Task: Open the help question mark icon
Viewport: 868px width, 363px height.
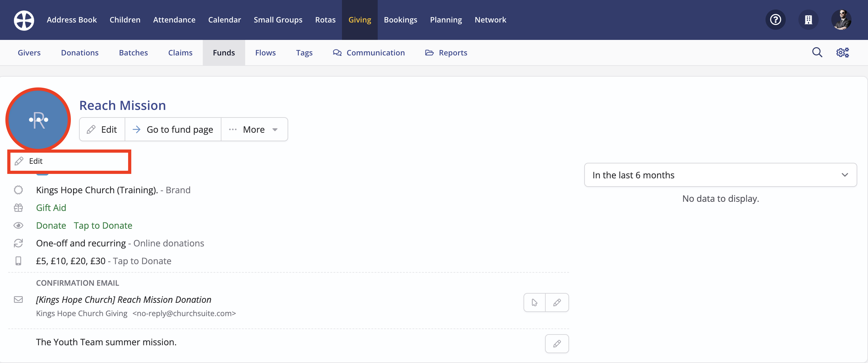Action: pos(775,20)
